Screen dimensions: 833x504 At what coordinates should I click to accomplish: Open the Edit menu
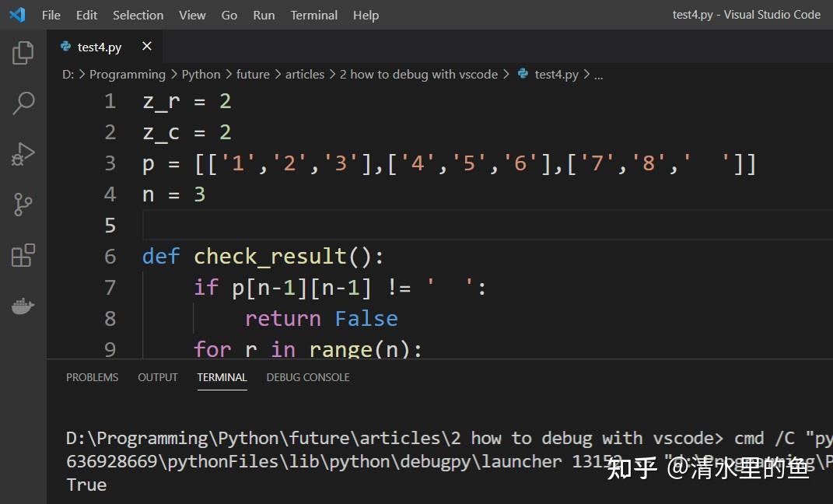86,15
